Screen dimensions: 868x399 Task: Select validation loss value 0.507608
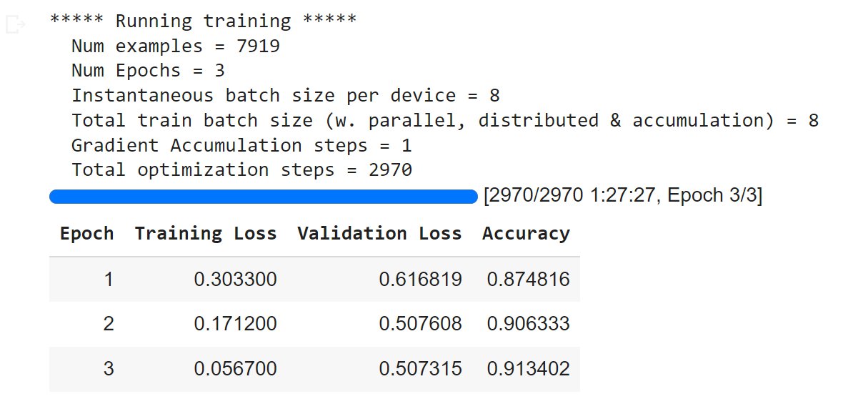pos(420,324)
